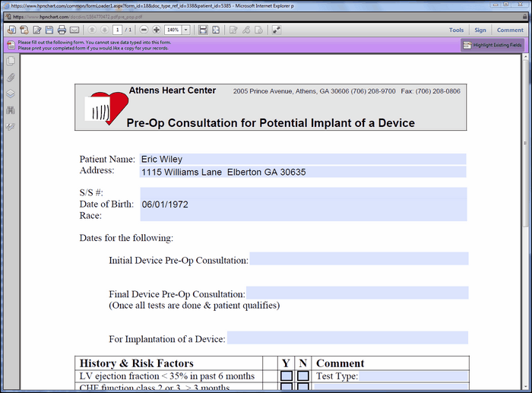Screen dimensions: 532x393
Task: Click the 'Dates for the following:' text
Action: tap(126, 238)
